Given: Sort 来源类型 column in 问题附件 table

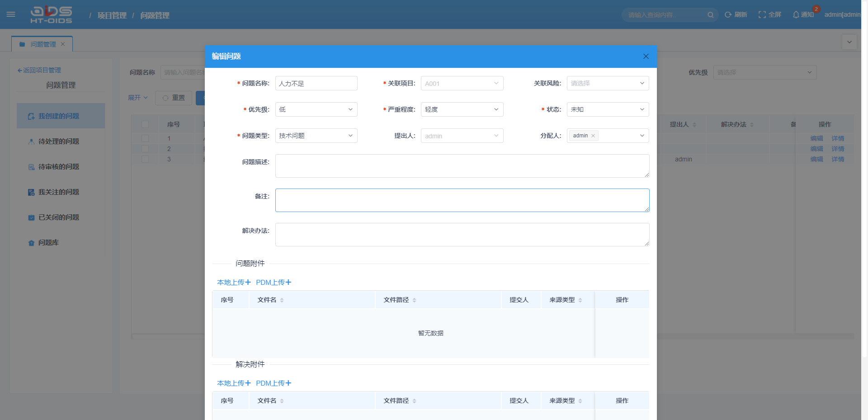Looking at the screenshot, I should click(580, 300).
